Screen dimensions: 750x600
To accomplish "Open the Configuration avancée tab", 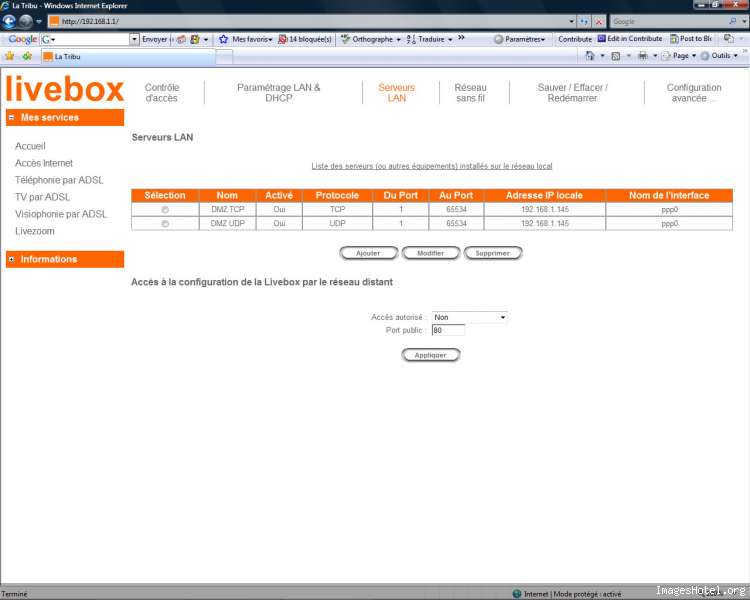I will 694,93.
